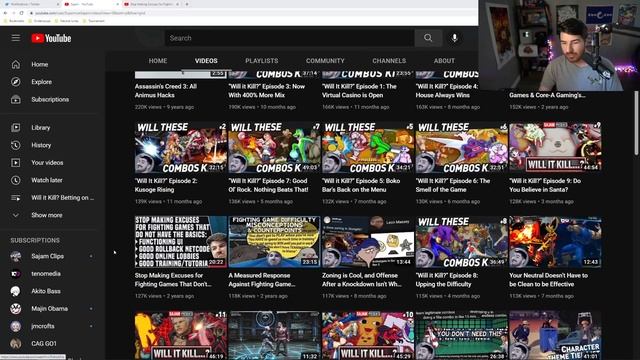Click tenomedia channel avatar
640x360 pixels.
tap(16, 274)
